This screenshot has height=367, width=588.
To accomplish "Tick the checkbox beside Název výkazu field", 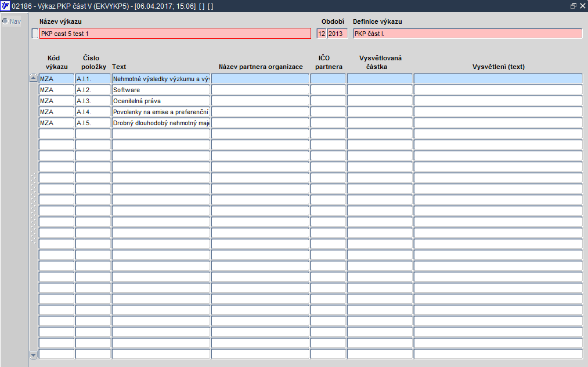I will 35,33.
